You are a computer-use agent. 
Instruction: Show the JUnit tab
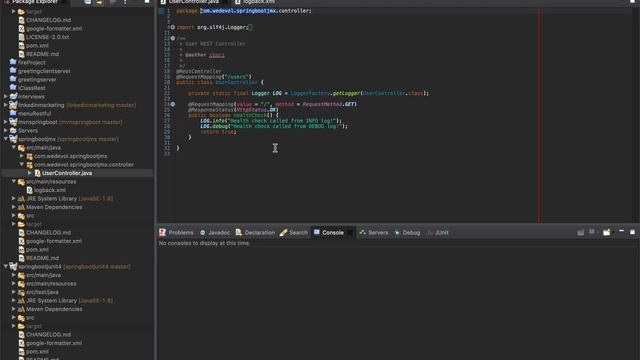(438, 233)
